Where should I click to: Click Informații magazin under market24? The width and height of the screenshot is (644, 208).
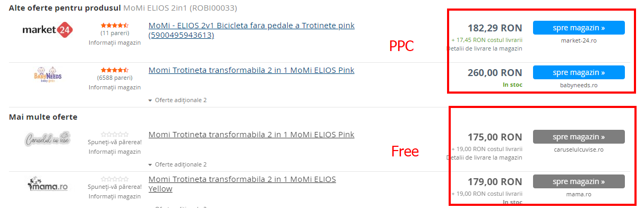click(x=115, y=43)
